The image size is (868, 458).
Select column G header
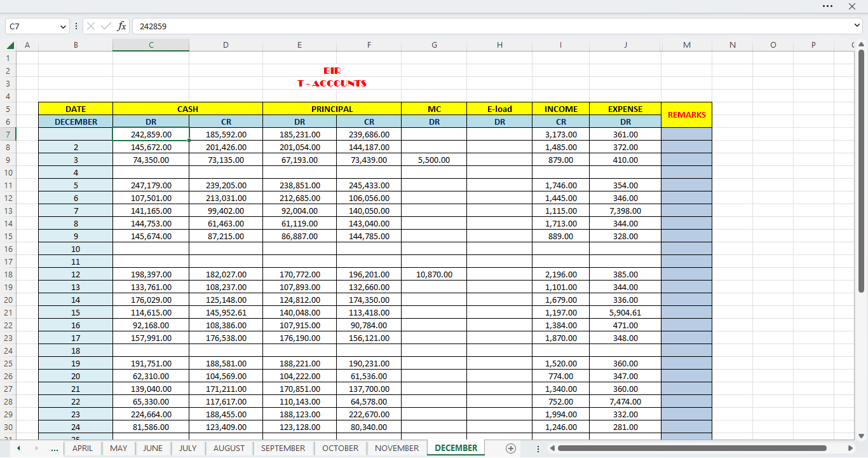tap(434, 45)
